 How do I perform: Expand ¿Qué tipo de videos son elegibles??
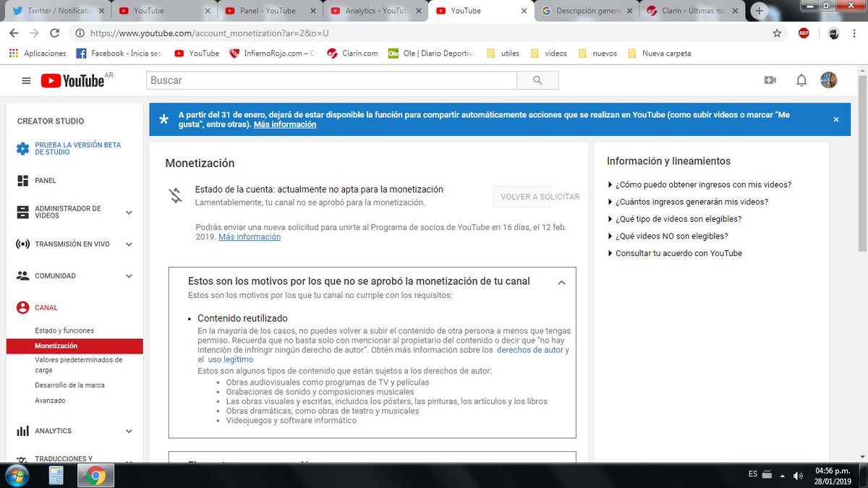pos(674,219)
